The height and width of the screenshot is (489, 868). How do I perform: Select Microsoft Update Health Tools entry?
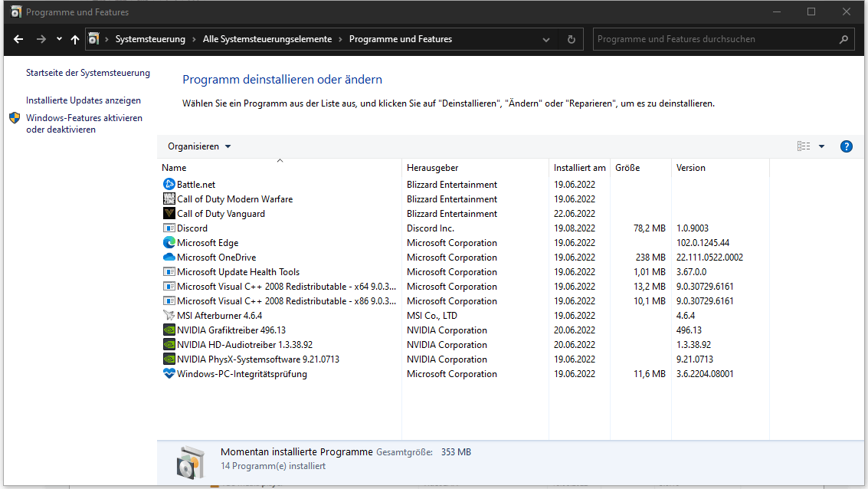pos(238,272)
